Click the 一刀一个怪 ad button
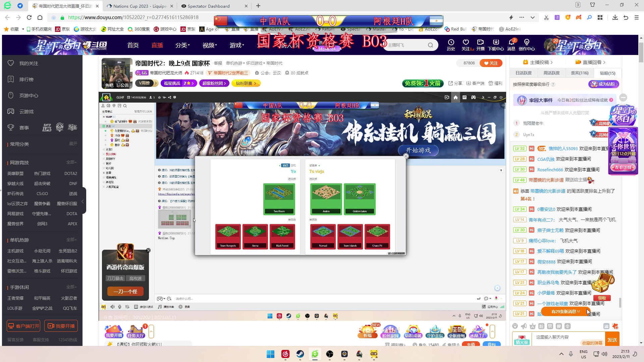The height and width of the screenshot is (362, 644). 125,292
